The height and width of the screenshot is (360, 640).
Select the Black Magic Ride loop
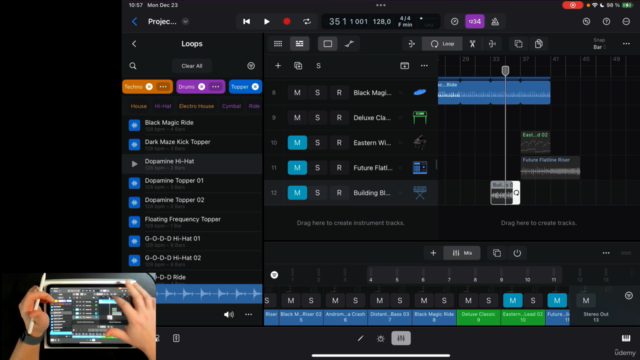(192, 125)
